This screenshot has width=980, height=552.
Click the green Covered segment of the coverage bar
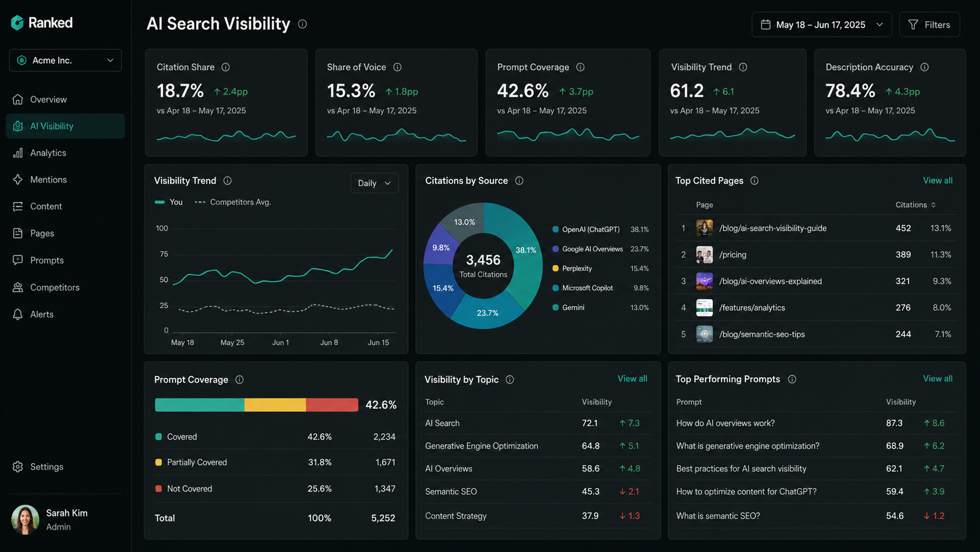pos(199,405)
